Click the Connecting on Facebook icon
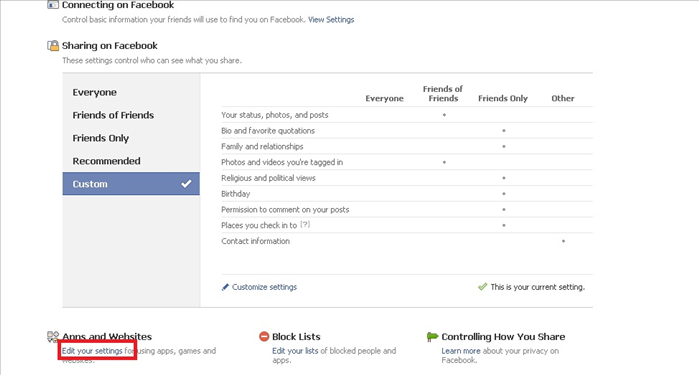Viewport: 699px width, 375px height. pos(53,5)
